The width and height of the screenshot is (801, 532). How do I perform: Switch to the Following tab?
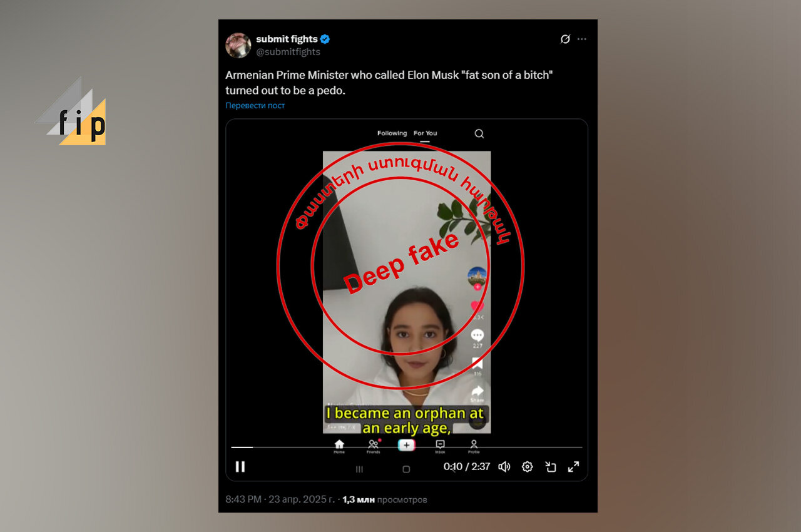pos(392,133)
